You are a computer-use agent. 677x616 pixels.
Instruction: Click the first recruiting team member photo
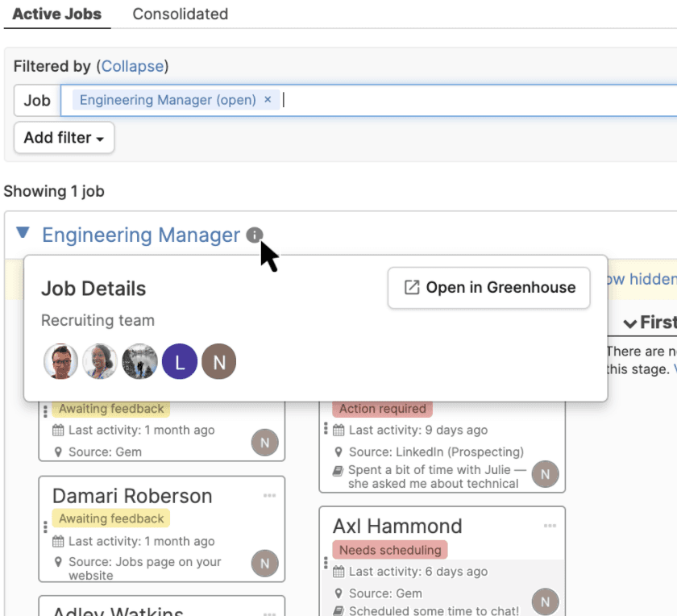point(60,361)
